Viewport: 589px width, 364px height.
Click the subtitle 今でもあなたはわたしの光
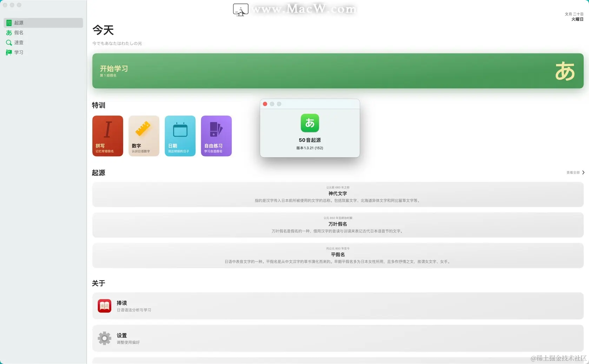pos(117,44)
